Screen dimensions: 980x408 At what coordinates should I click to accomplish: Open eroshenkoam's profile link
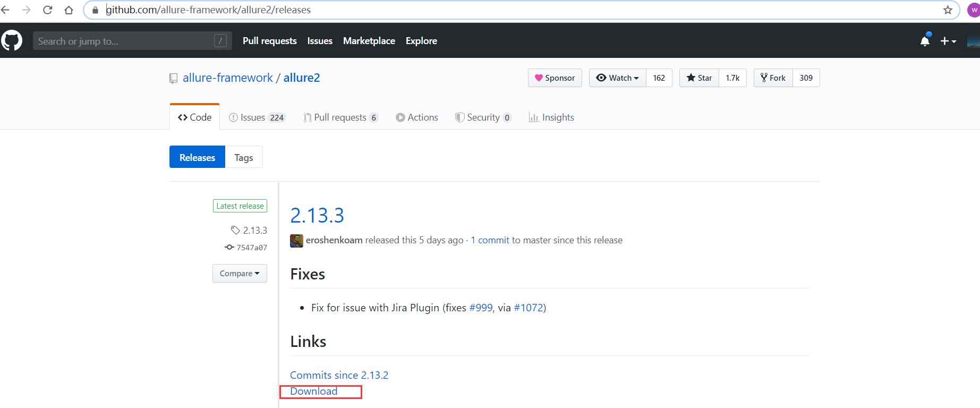334,240
